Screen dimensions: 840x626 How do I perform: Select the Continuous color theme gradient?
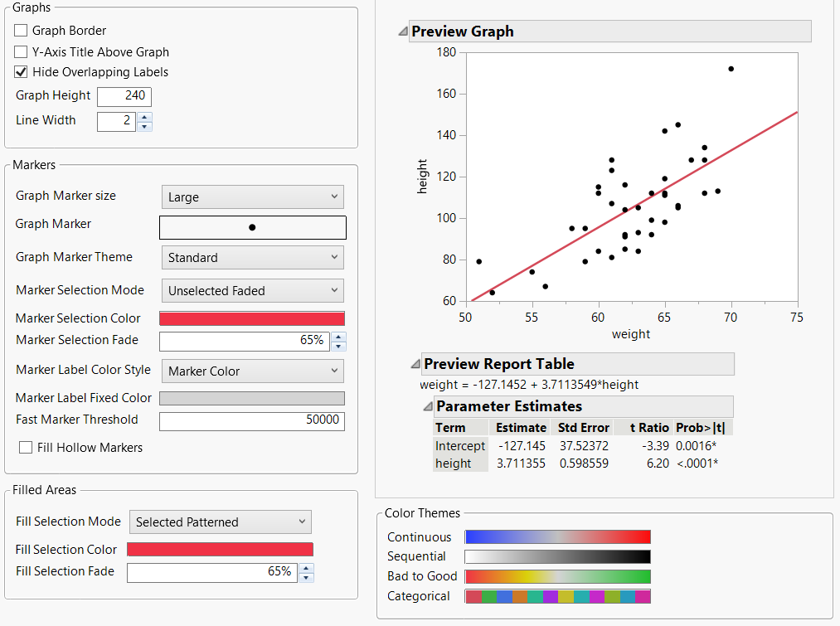point(557,536)
